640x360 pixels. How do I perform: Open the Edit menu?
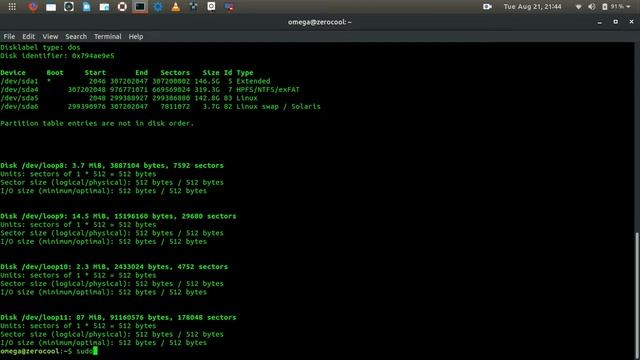click(x=28, y=36)
